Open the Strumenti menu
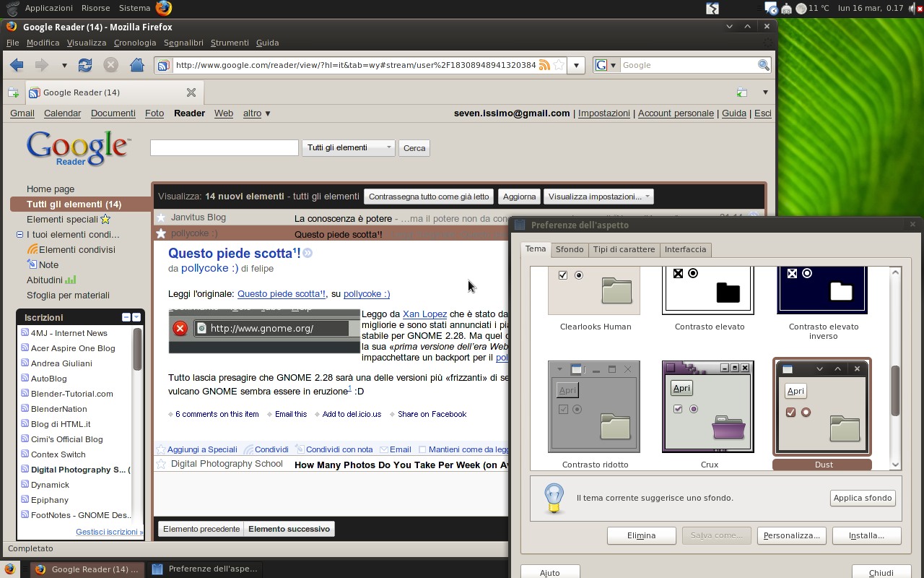The height and width of the screenshot is (578, 924). coord(230,43)
